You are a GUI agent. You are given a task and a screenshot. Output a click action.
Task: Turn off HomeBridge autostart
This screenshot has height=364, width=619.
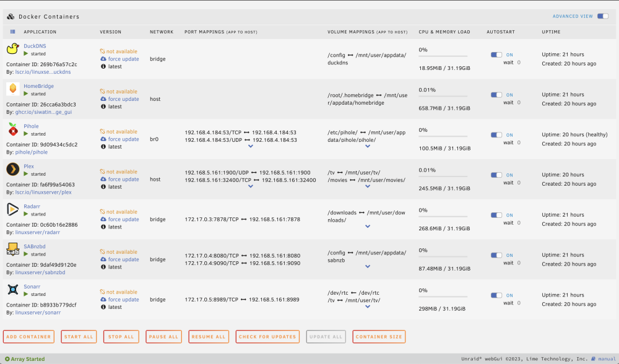pos(496,95)
